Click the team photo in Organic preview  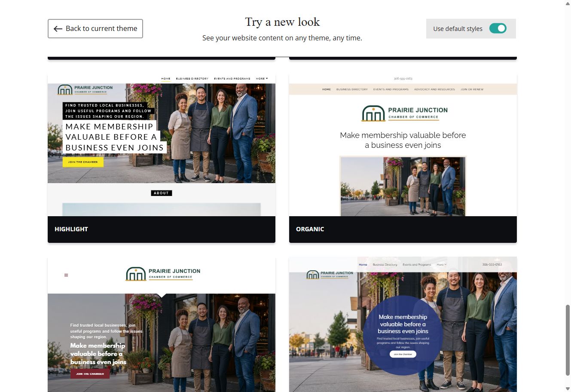click(403, 186)
